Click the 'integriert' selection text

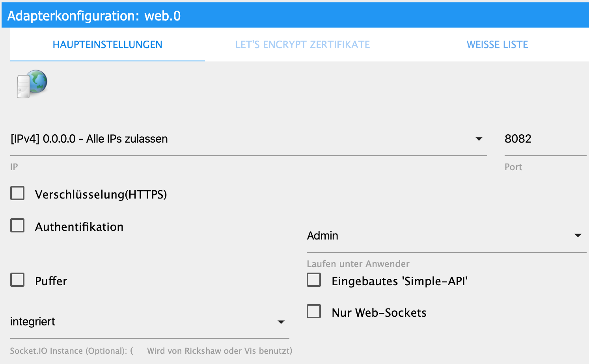click(x=33, y=322)
